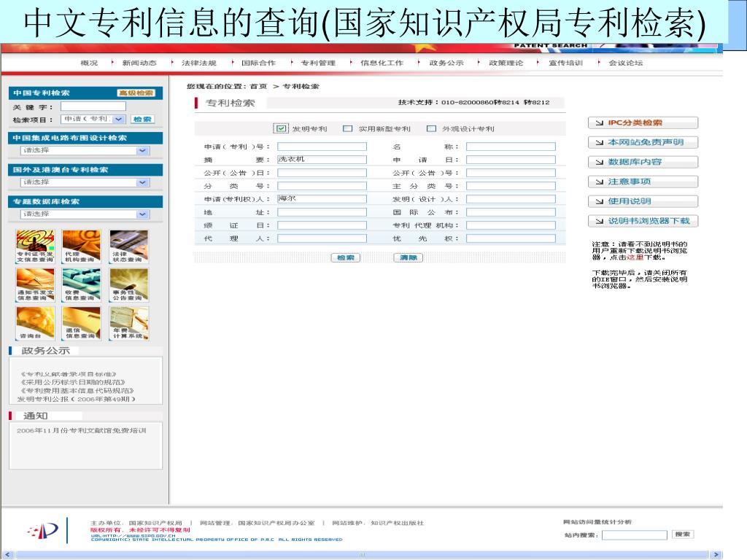Open the 国际合作 menu
The width and height of the screenshot is (747, 560).
[258, 63]
